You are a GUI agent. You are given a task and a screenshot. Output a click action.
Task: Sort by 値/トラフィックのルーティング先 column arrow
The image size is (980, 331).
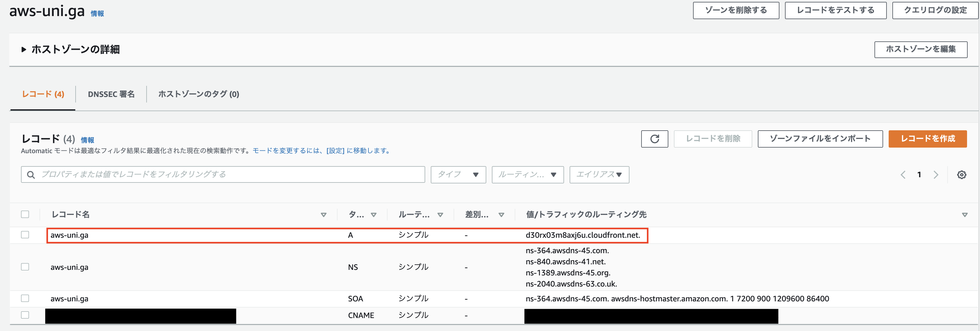pyautogui.click(x=964, y=215)
